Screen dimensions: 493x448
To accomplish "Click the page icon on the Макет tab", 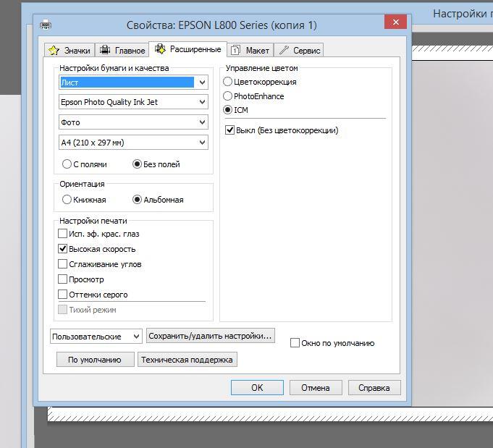I will [235, 51].
